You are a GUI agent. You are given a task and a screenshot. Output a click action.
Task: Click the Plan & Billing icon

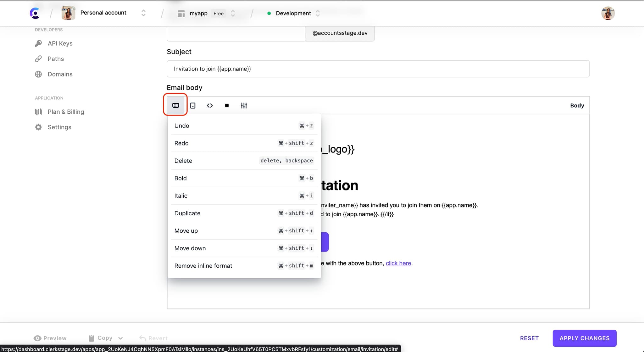tap(38, 112)
